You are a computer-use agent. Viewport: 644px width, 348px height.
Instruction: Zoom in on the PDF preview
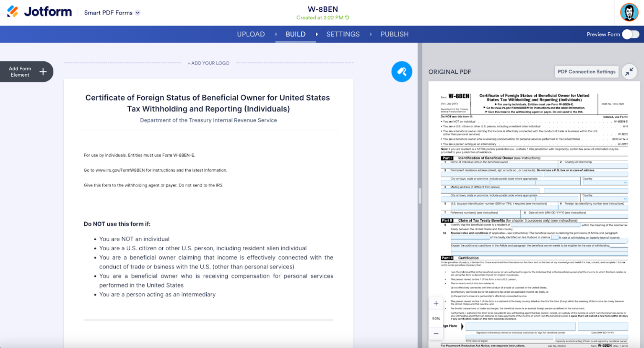pyautogui.click(x=436, y=303)
